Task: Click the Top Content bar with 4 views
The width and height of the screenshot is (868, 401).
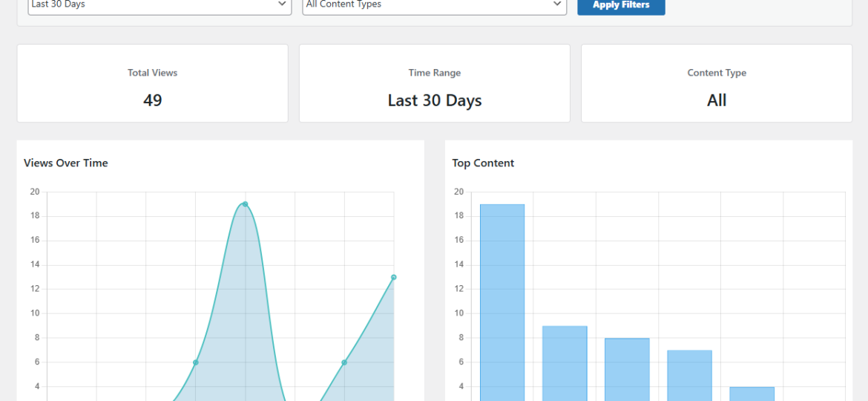Action: 752,394
